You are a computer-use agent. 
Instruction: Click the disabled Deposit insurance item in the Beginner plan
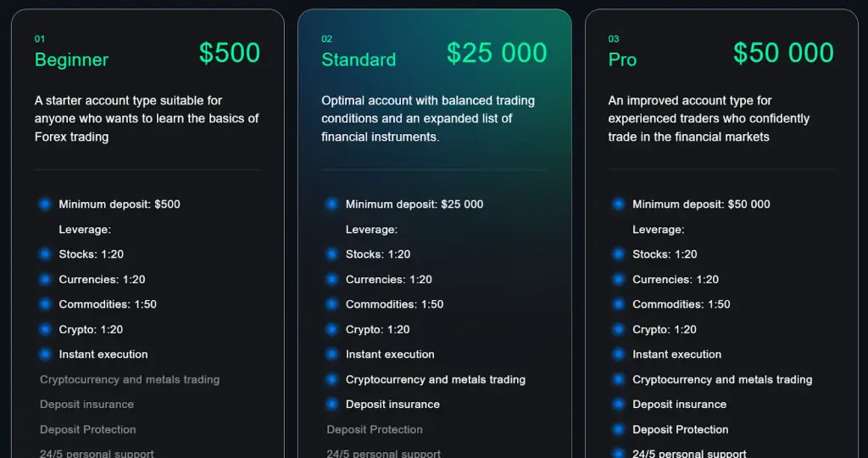click(x=87, y=405)
